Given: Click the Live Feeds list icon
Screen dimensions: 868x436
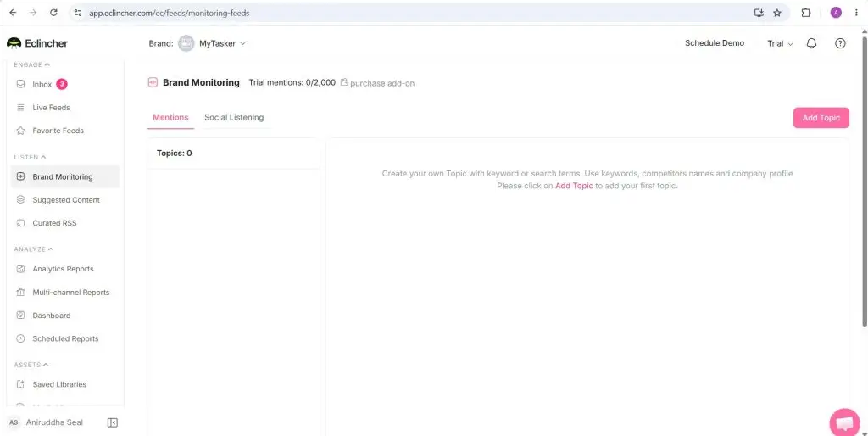Looking at the screenshot, I should pos(20,108).
